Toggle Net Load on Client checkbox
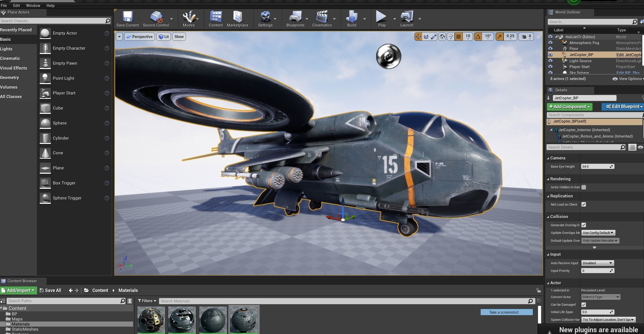Screen dimensions: 644x334 [x=584, y=204]
